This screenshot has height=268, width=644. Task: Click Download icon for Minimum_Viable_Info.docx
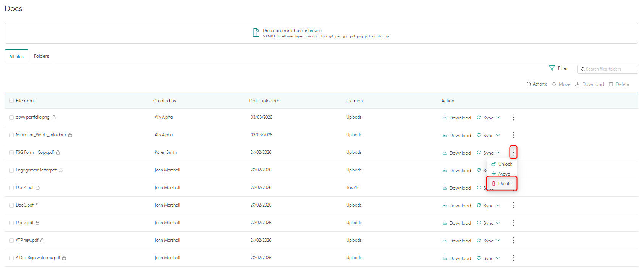click(x=445, y=135)
